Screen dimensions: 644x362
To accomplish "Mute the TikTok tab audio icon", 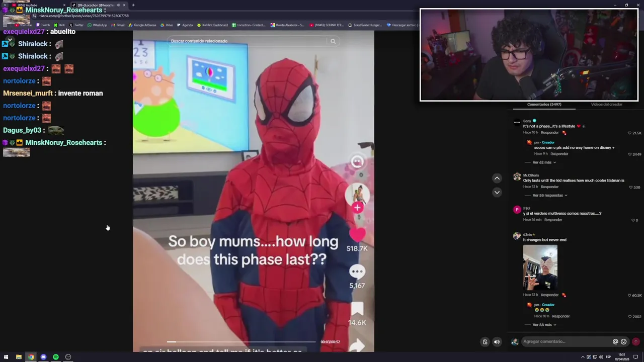I will pyautogui.click(x=118, y=5).
